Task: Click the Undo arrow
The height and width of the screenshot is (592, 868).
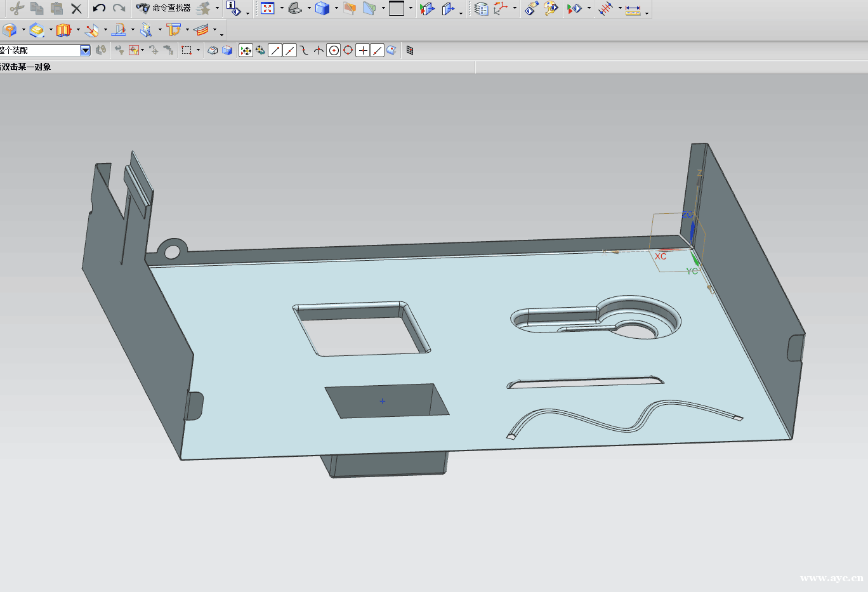Action: (99, 8)
